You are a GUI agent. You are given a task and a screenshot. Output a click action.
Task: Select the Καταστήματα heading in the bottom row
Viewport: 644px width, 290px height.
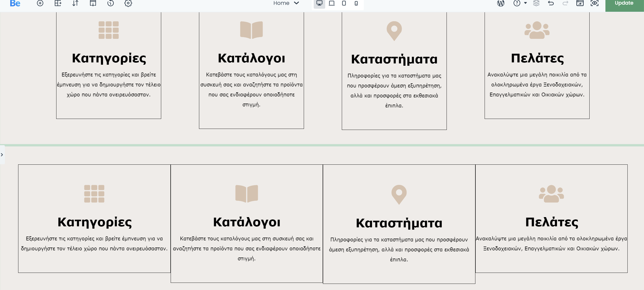(x=399, y=223)
